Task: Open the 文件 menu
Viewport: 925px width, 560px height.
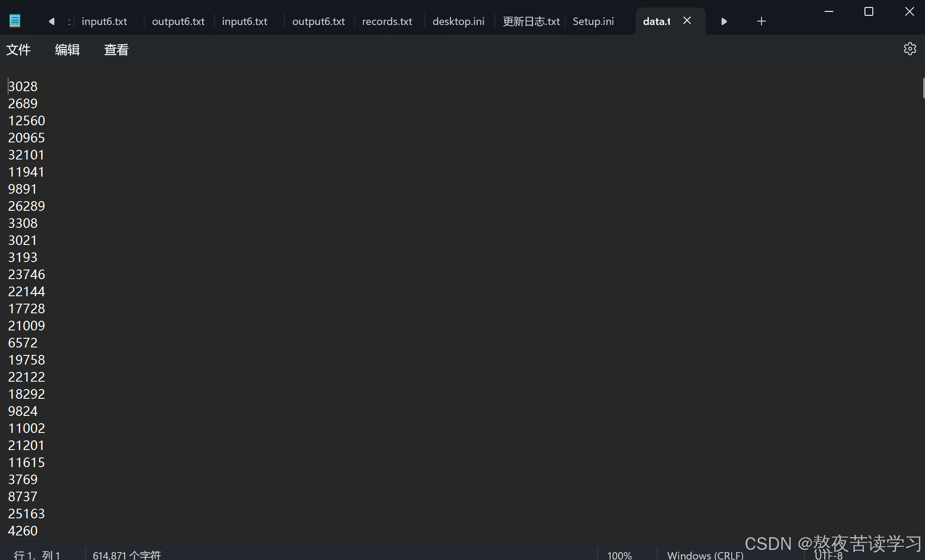Action: click(x=18, y=50)
